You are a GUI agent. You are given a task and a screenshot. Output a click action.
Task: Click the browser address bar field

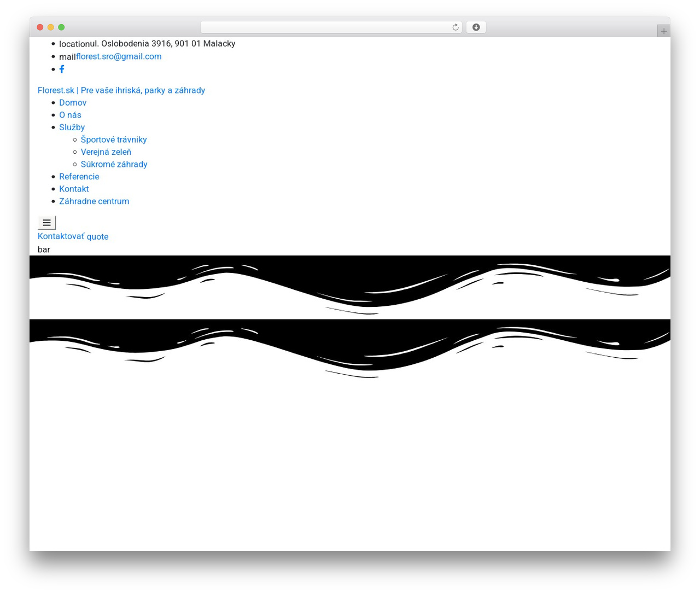(x=331, y=27)
